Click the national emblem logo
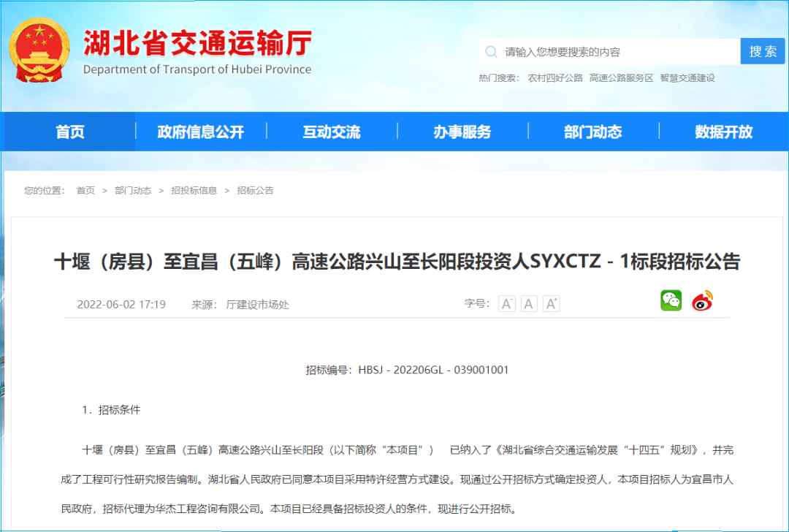The height and width of the screenshot is (532, 789). pyautogui.click(x=39, y=49)
